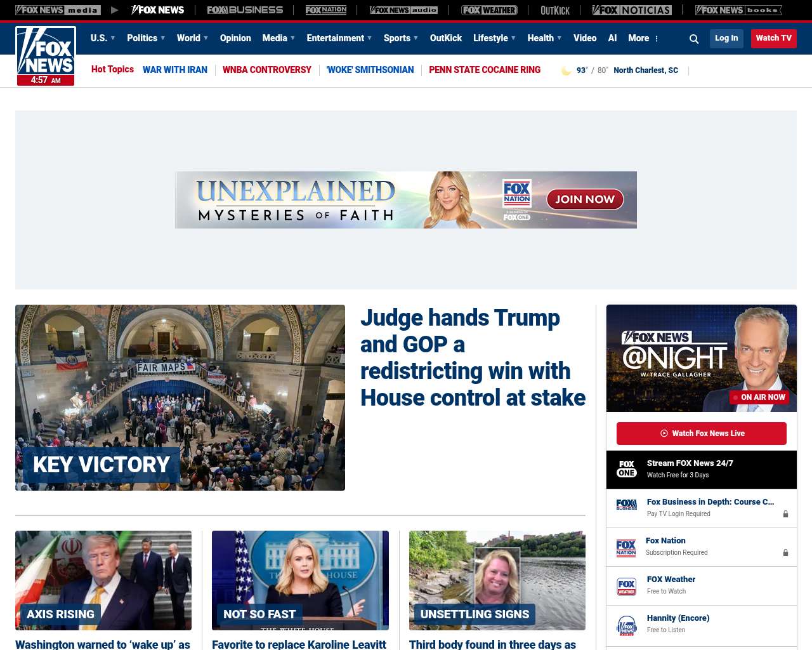The height and width of the screenshot is (650, 812).
Task: Open the OutKick logo in top bar
Action: 555,10
